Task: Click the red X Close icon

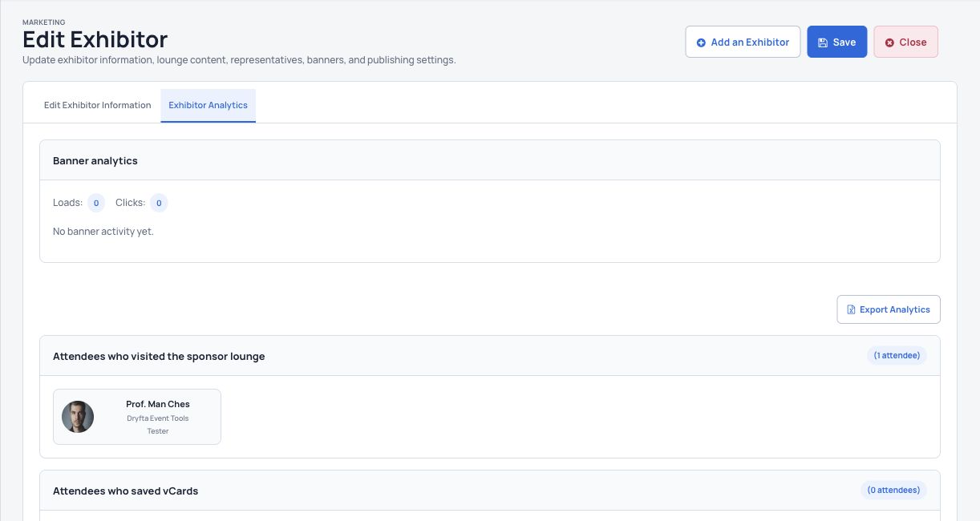Action: coord(889,42)
